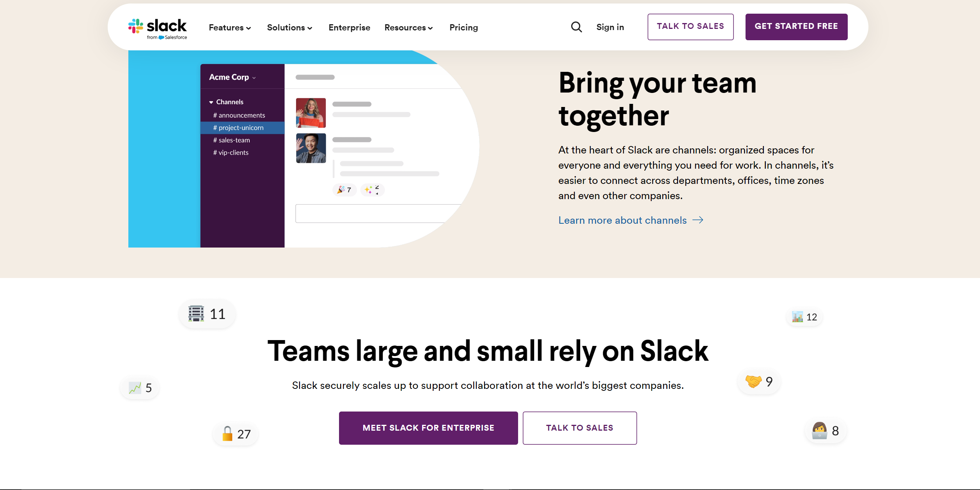The image size is (980, 490).
Task: Select the # project-unicorn channel
Action: [242, 128]
